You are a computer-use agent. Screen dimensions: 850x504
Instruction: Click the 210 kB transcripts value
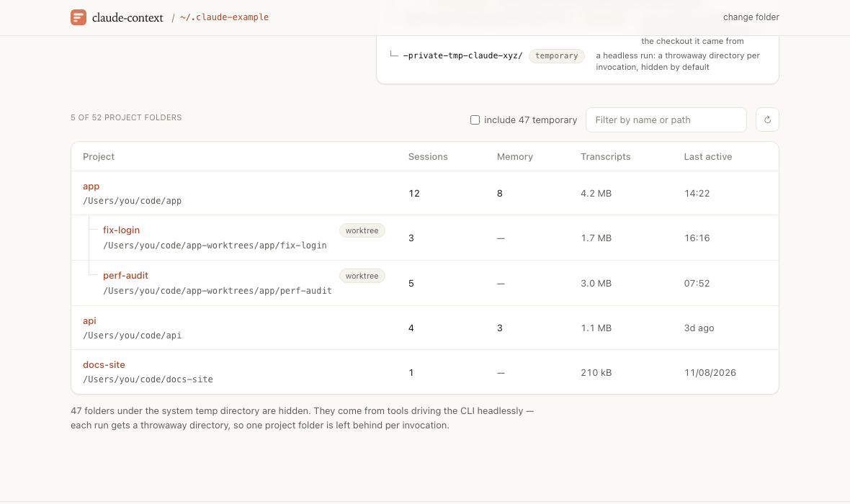[596, 372]
